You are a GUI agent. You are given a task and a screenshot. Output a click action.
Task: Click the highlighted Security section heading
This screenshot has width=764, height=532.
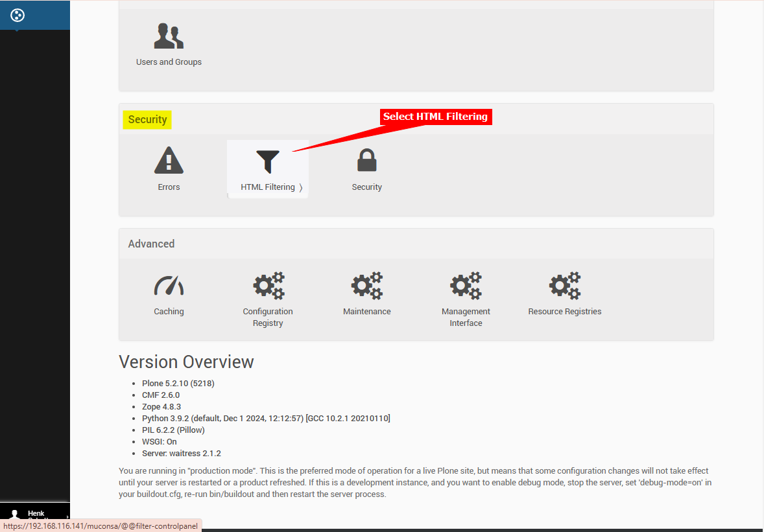pos(147,119)
